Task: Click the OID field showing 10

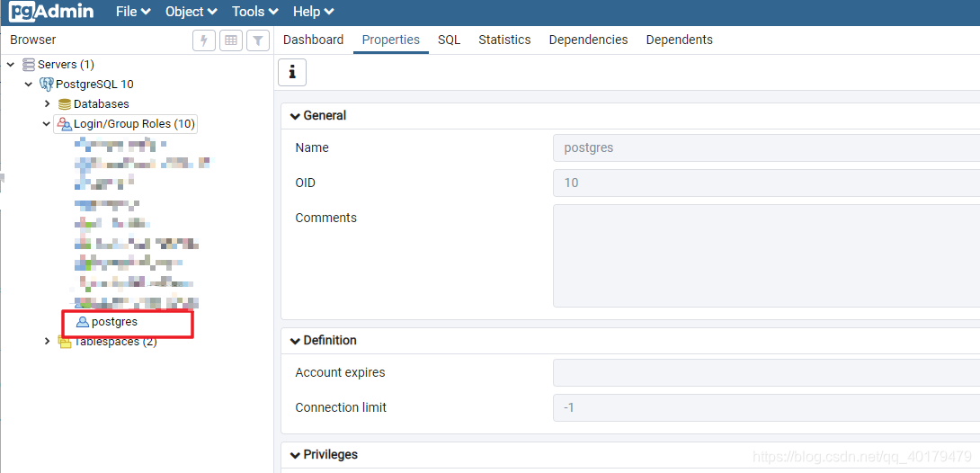Action: [766, 183]
